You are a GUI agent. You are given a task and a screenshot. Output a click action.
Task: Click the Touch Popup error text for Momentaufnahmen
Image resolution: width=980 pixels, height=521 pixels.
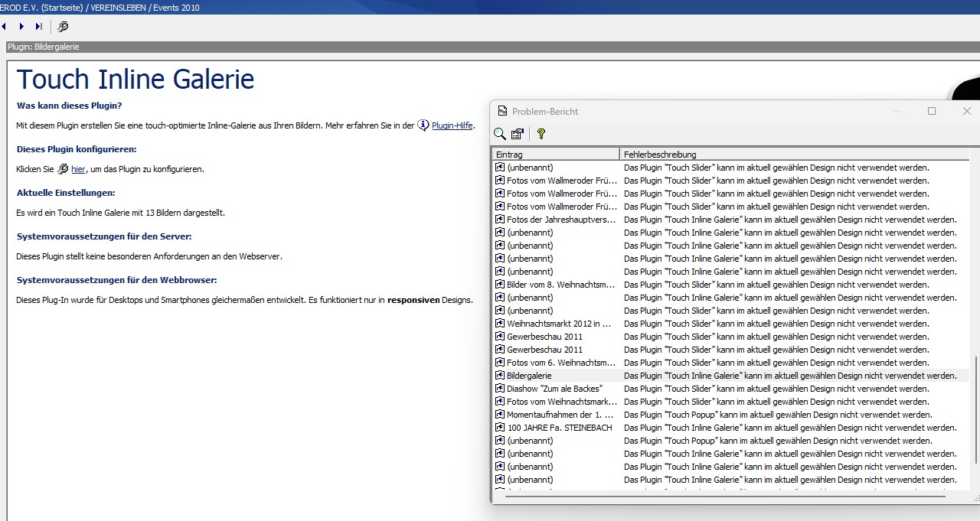click(x=778, y=415)
